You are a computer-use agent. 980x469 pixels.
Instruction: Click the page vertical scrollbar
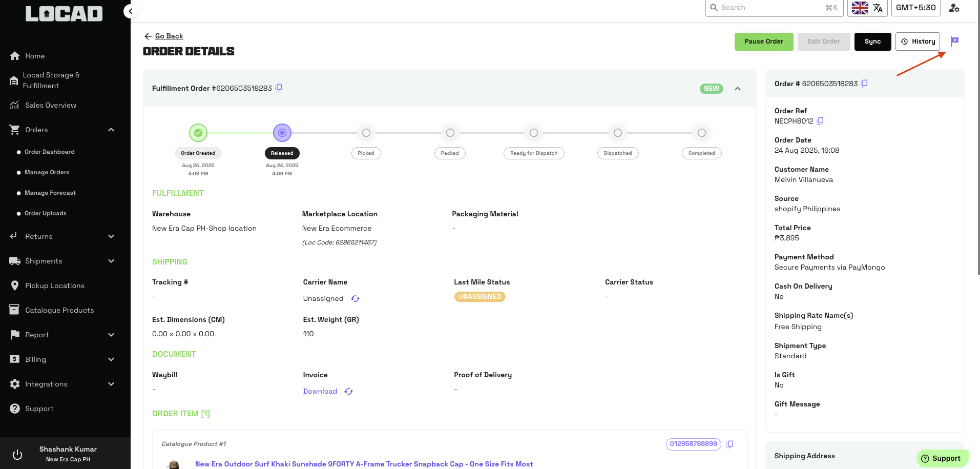click(x=978, y=138)
